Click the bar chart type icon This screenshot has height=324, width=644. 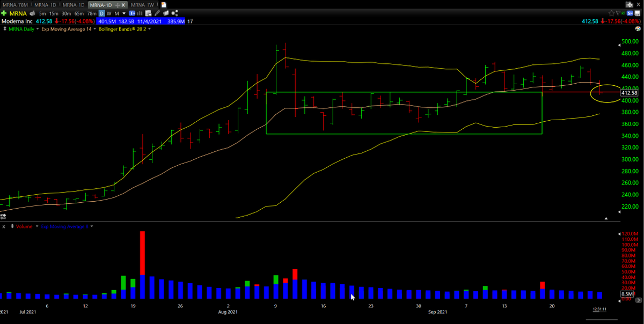point(140,13)
